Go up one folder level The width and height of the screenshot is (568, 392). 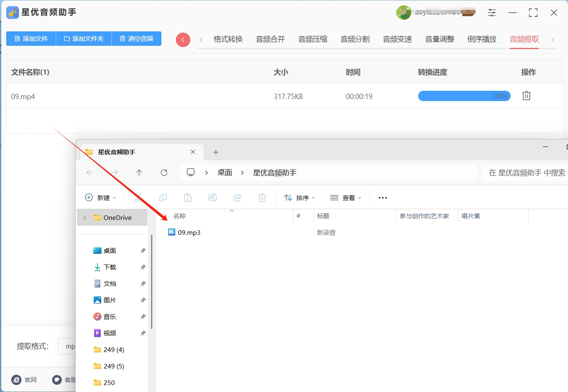pos(139,172)
